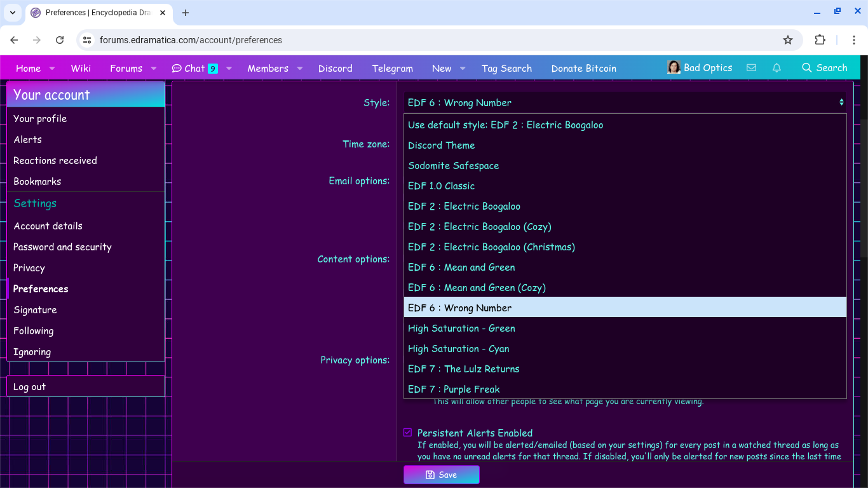The height and width of the screenshot is (488, 868).
Task: Pick High Saturation - Cyan style
Action: coord(458,349)
